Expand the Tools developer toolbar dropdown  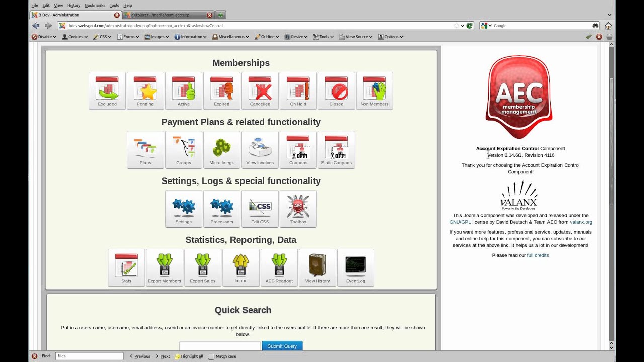click(x=324, y=37)
